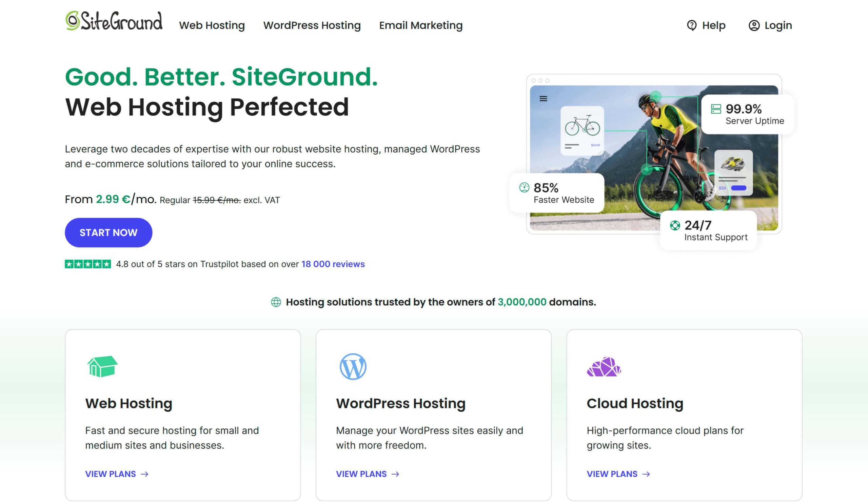
Task: Click the hamburger menu in the browser mockup
Action: click(543, 98)
